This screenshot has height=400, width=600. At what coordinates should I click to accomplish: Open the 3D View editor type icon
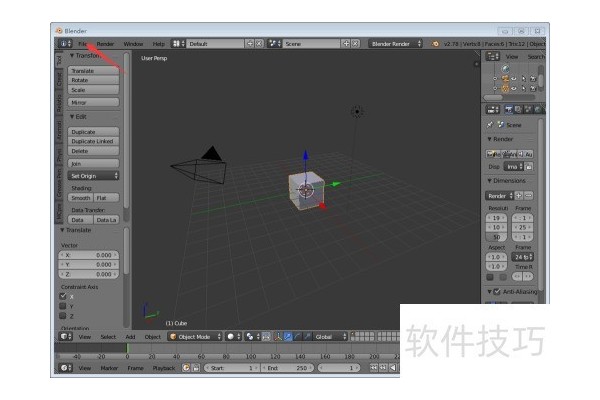pyautogui.click(x=65, y=336)
